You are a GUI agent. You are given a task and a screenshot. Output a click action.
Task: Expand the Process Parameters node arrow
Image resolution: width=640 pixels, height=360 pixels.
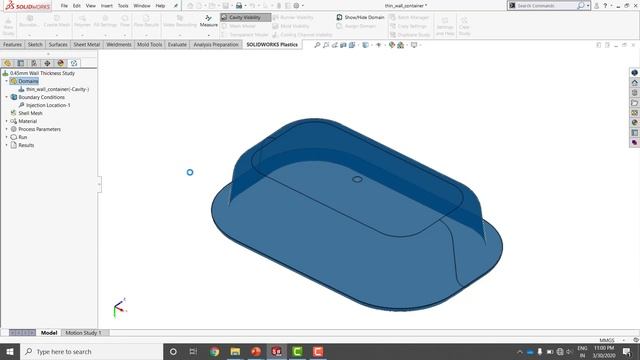(x=7, y=129)
